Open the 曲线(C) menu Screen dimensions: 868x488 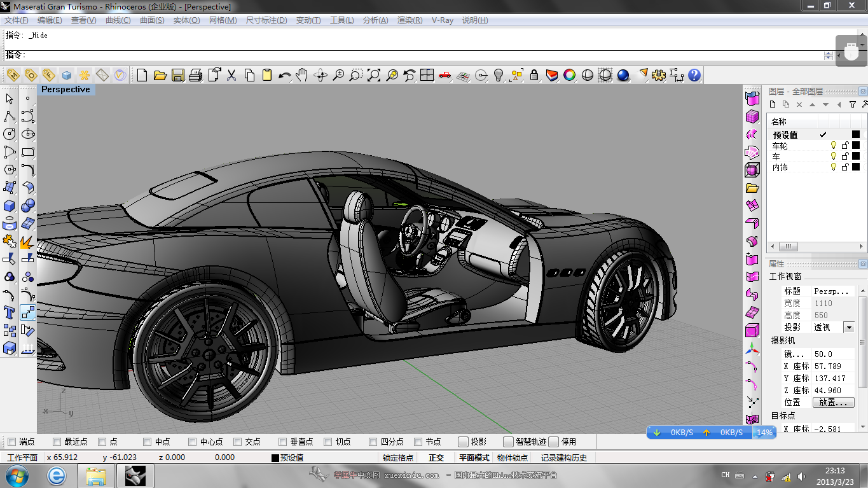click(x=118, y=20)
